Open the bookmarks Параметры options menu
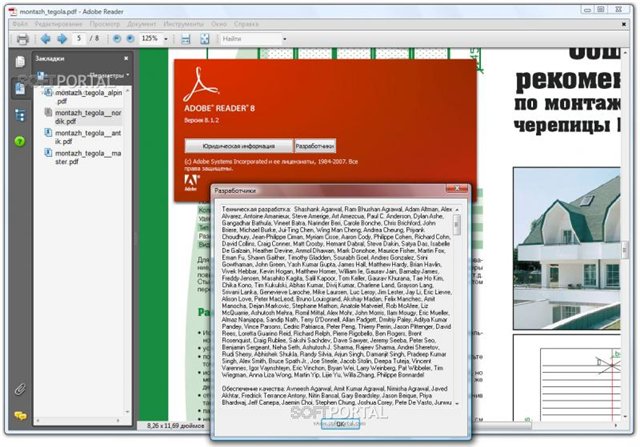 click(109, 75)
